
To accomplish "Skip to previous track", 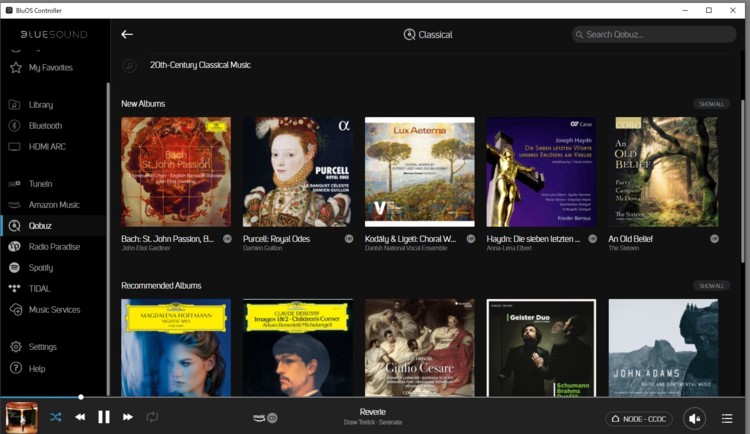I will coord(80,417).
